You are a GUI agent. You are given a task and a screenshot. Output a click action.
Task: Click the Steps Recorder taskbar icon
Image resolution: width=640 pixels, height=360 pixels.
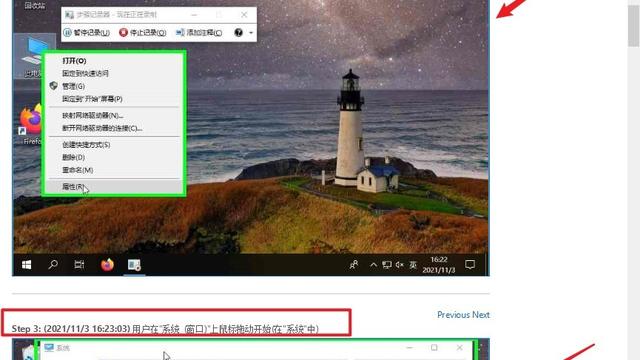134,265
